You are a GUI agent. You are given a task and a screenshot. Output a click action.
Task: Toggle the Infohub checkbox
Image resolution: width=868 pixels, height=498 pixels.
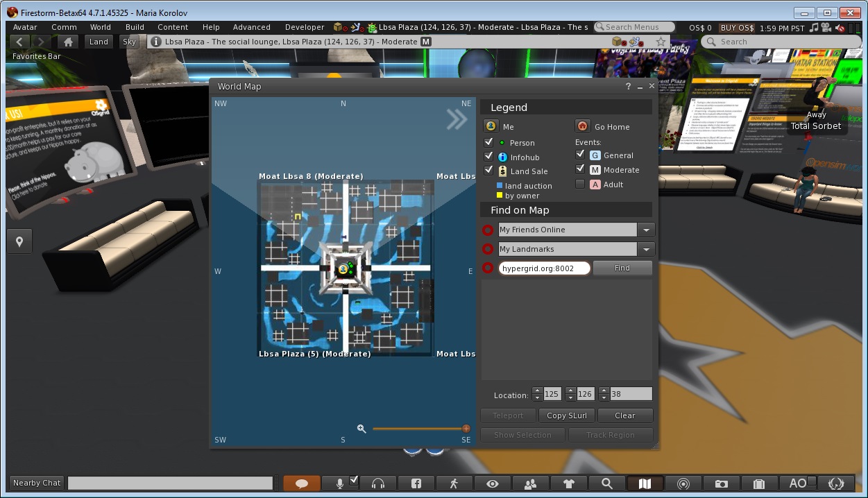[488, 157]
